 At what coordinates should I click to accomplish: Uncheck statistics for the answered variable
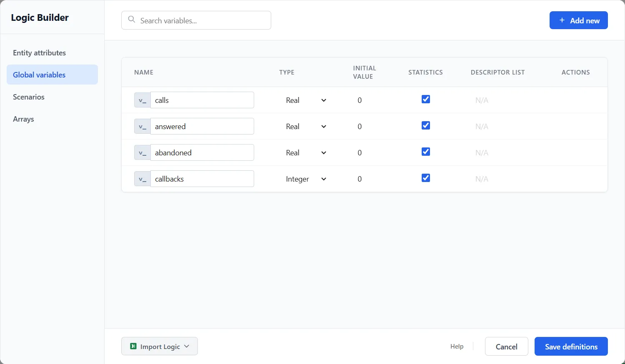425,125
